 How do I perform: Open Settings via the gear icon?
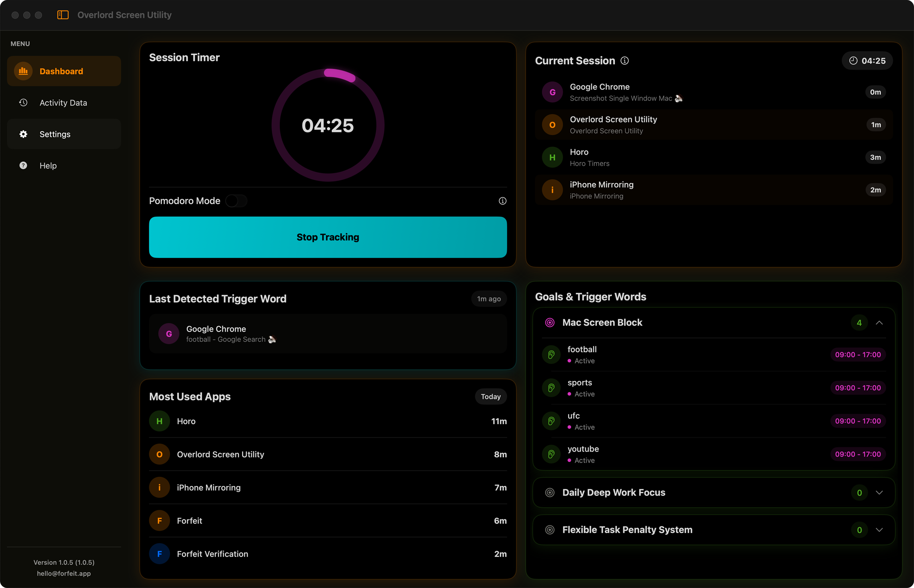click(x=23, y=134)
